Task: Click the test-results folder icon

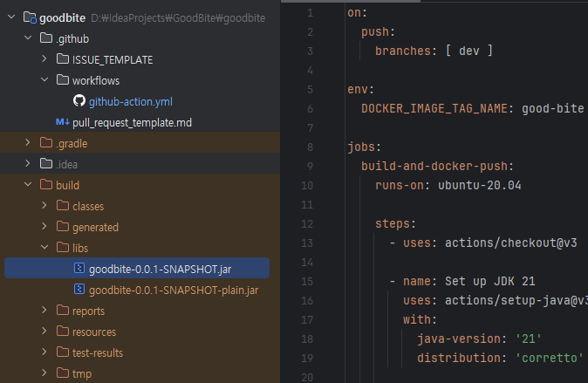Action: tap(63, 352)
